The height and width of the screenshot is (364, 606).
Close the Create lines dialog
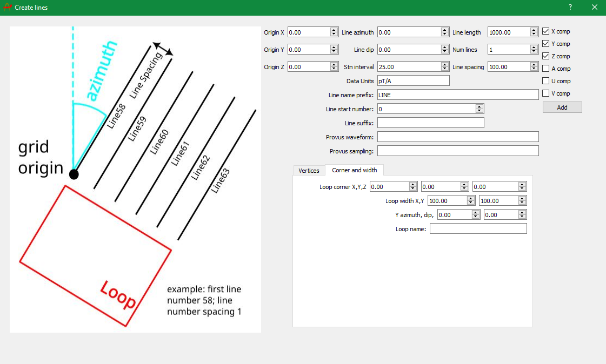click(594, 8)
